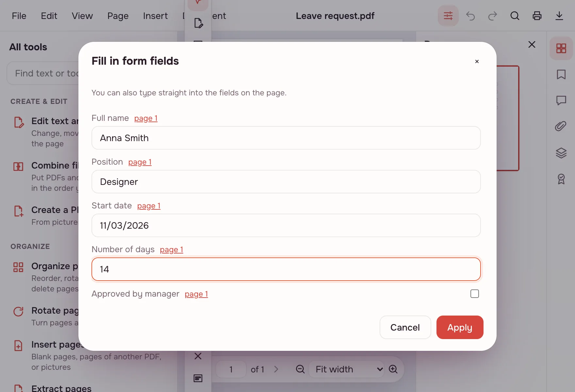The image size is (575, 392).
Task: Go to next page chevron
Action: (x=276, y=369)
